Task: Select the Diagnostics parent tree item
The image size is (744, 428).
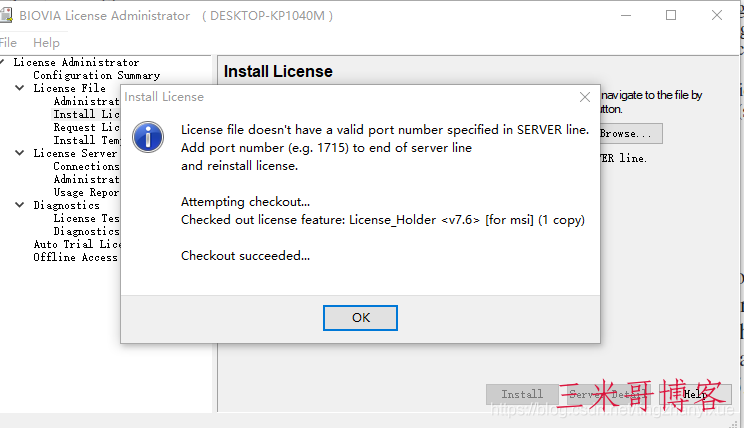Action: (66, 205)
